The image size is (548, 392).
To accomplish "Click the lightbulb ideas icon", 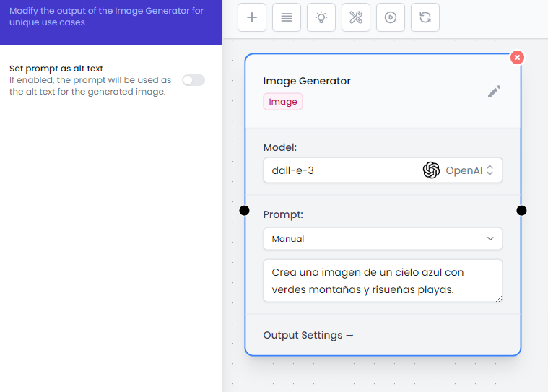I will point(321,17).
